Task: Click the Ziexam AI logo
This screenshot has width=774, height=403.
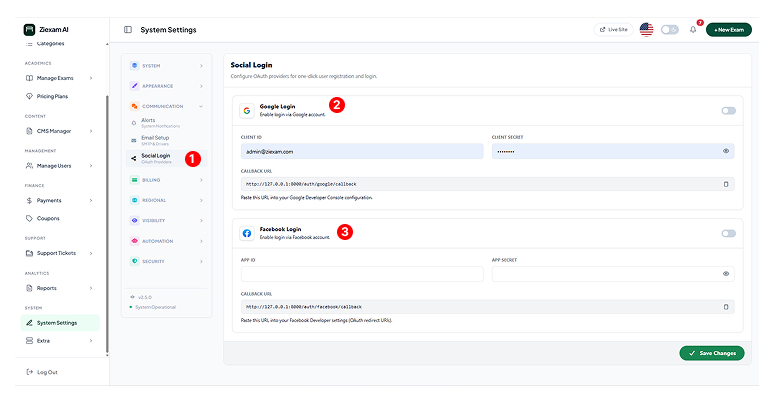Action: [x=29, y=29]
